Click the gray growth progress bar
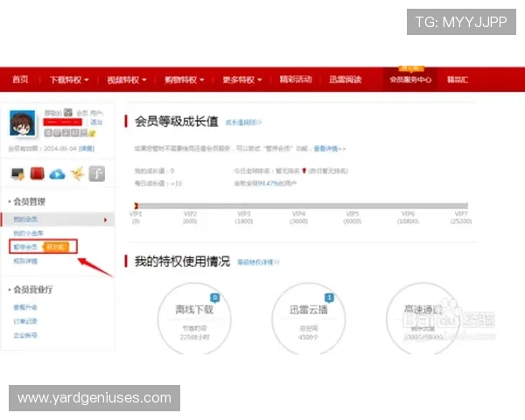 click(303, 206)
